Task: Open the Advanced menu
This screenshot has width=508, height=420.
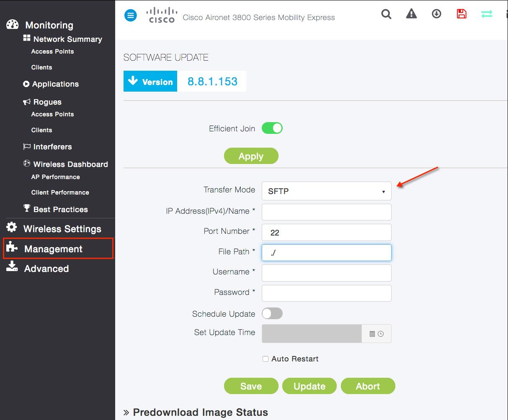Action: click(x=46, y=269)
